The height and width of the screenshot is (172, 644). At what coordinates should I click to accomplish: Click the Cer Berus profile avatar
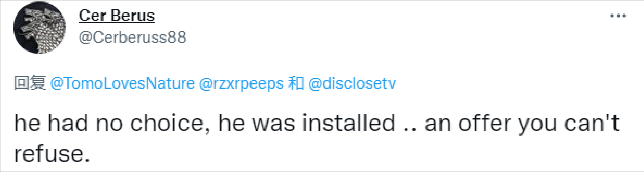(39, 28)
